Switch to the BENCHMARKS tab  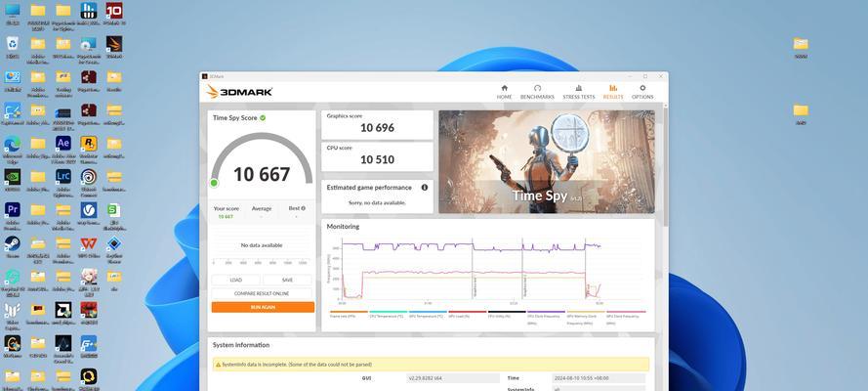click(x=537, y=92)
